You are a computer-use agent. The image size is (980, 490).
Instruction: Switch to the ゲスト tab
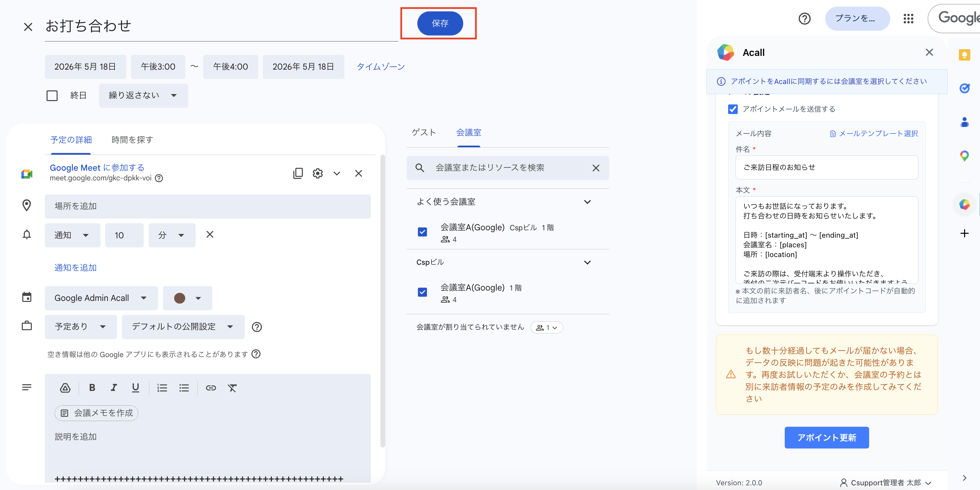click(424, 132)
